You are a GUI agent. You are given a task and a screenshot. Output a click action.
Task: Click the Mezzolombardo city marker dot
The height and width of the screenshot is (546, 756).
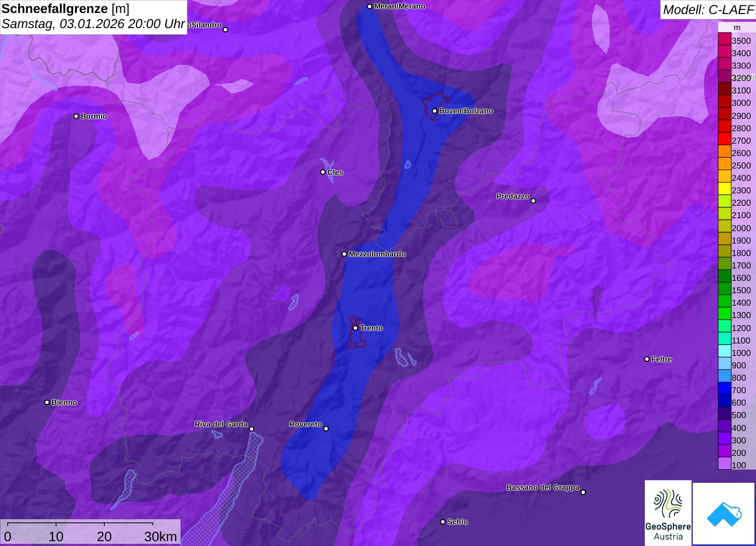click(345, 254)
